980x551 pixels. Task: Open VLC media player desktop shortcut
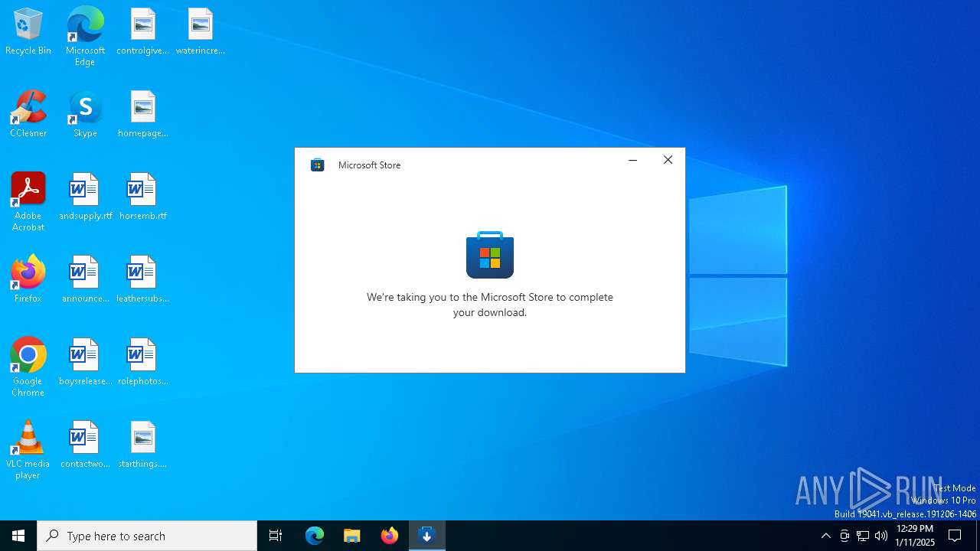pyautogui.click(x=28, y=450)
